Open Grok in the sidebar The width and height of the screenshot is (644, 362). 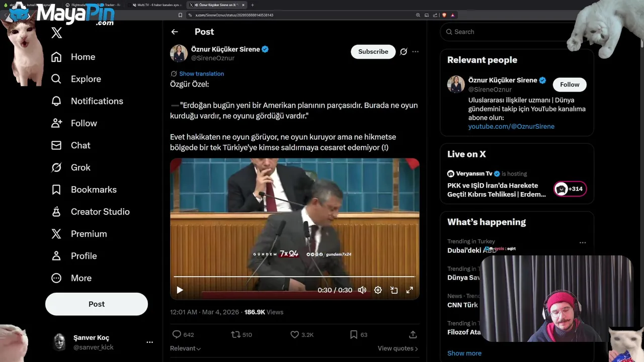coord(70,167)
